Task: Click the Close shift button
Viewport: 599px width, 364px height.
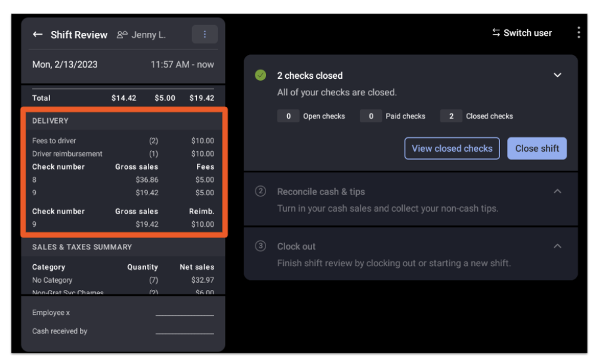Action: [537, 148]
